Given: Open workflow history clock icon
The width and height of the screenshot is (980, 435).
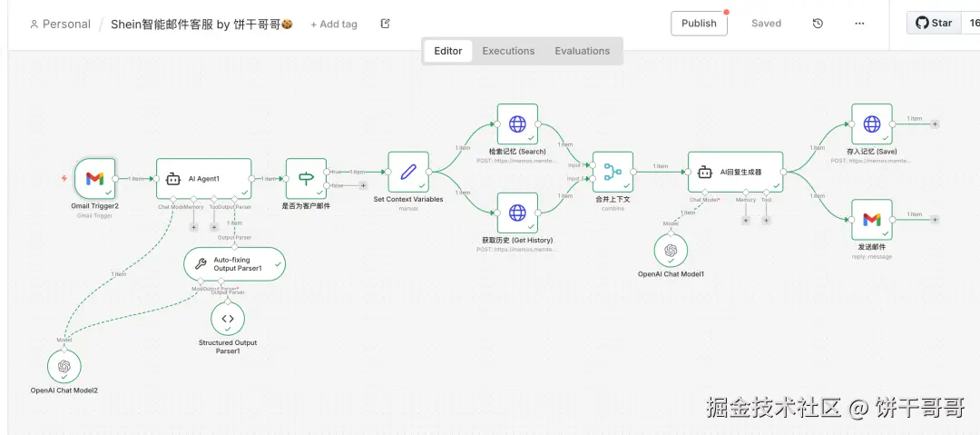Looking at the screenshot, I should pyautogui.click(x=818, y=24).
